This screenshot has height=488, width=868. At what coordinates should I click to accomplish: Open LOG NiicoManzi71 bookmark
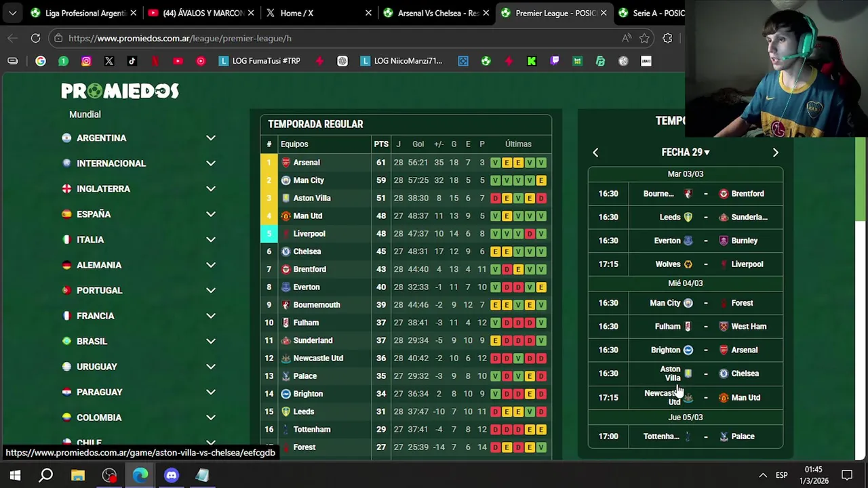tap(401, 61)
